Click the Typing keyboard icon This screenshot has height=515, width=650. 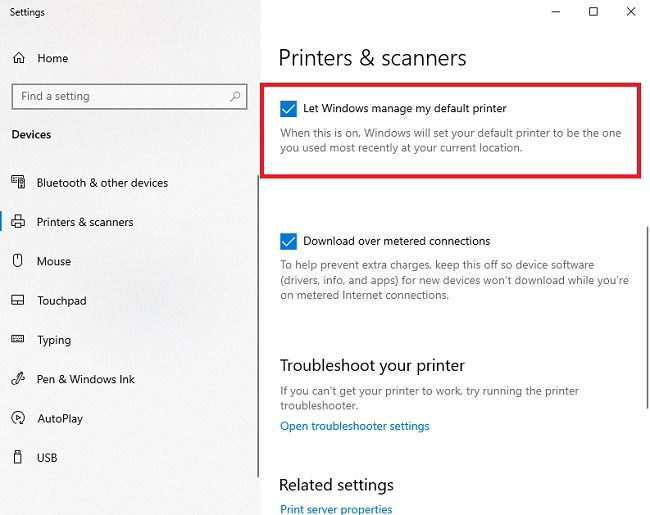coord(18,339)
